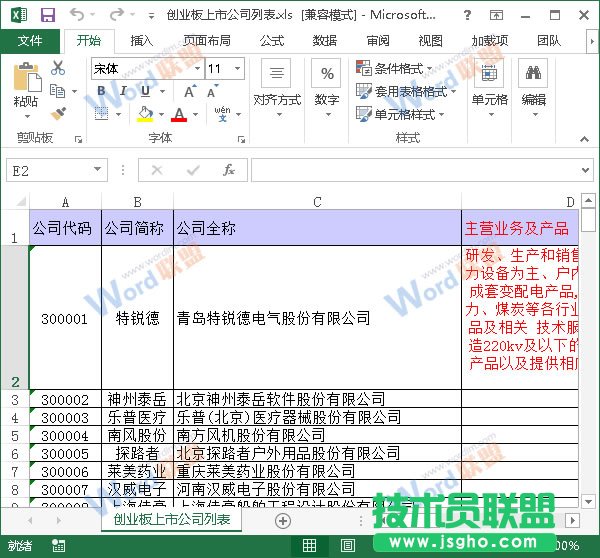Toggle underline formatting
Viewport: 600px width, 558px height.
(145, 91)
